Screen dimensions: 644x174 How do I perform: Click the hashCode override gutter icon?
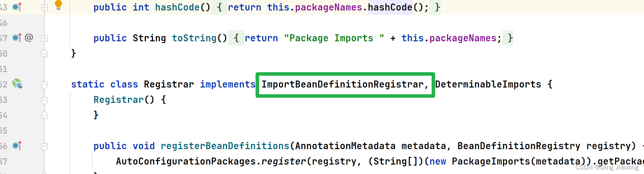17,7
